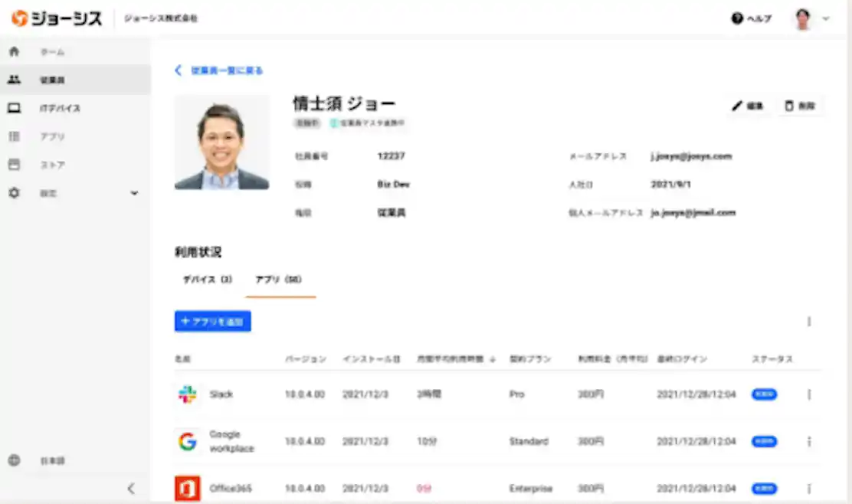The height and width of the screenshot is (504, 852).
Task: Select the Google Workspace icon in the list
Action: coord(186,441)
